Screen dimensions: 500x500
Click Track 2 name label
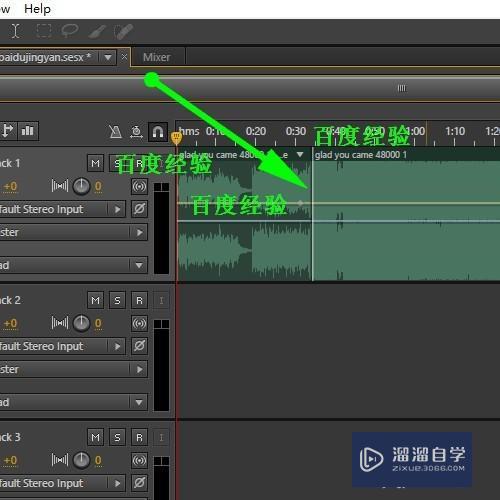click(x=10, y=300)
